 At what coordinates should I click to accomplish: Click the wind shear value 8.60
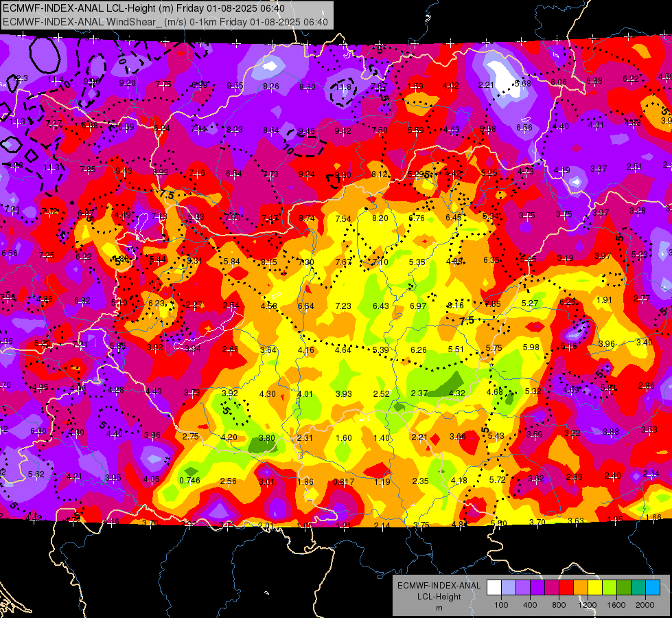pyautogui.click(x=308, y=87)
